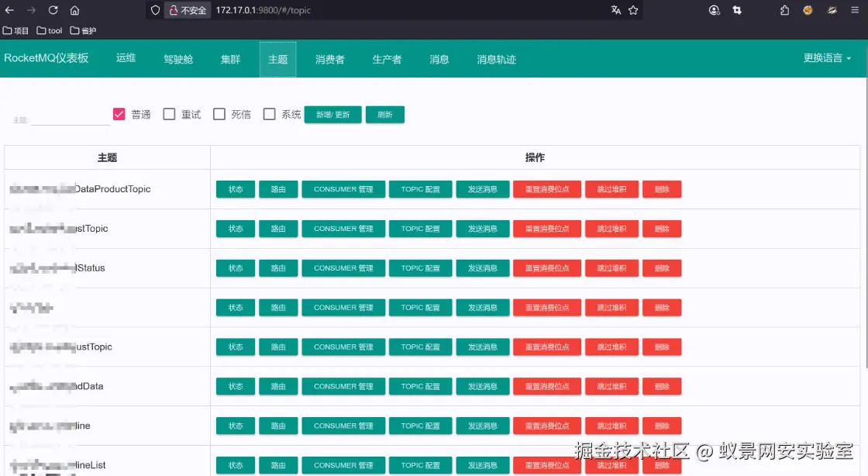This screenshot has width=868, height=476.
Task: Open the 运维 tab
Action: tap(126, 58)
